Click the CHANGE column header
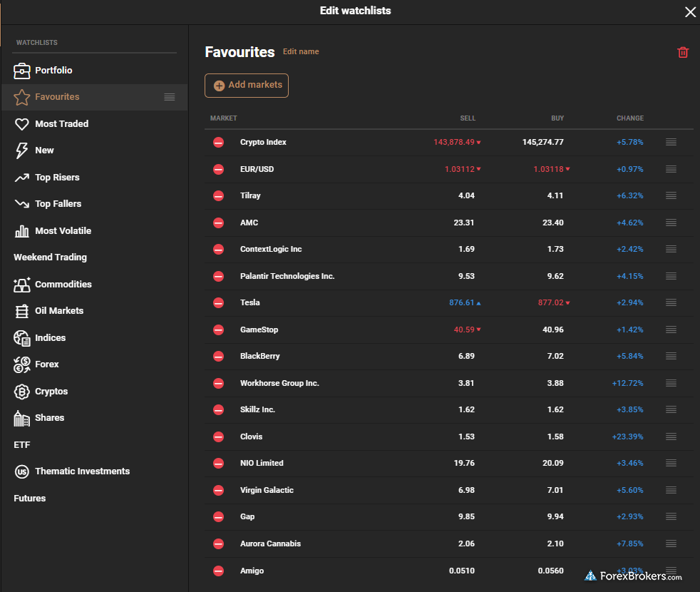 [x=630, y=118]
